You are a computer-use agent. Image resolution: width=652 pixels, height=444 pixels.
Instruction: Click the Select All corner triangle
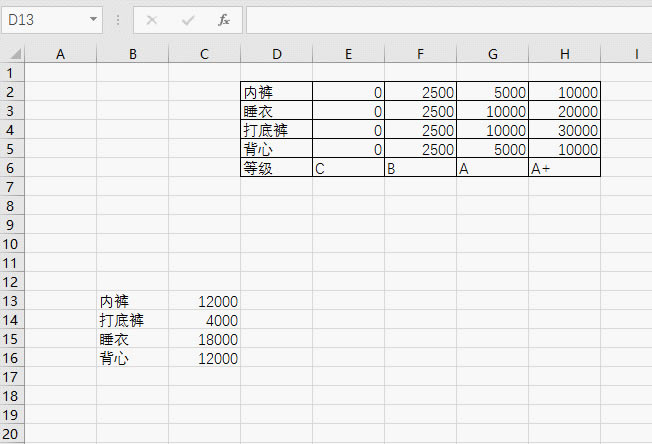tap(15, 53)
